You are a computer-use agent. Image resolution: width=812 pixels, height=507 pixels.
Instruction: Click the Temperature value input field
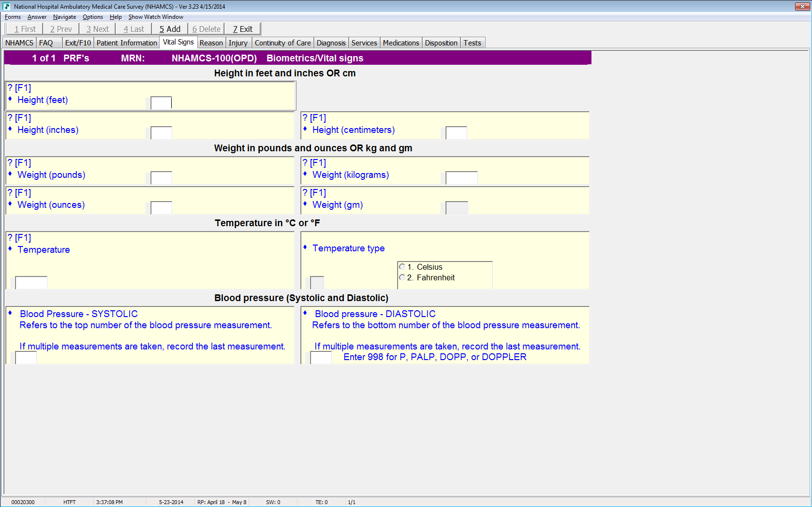point(31,283)
